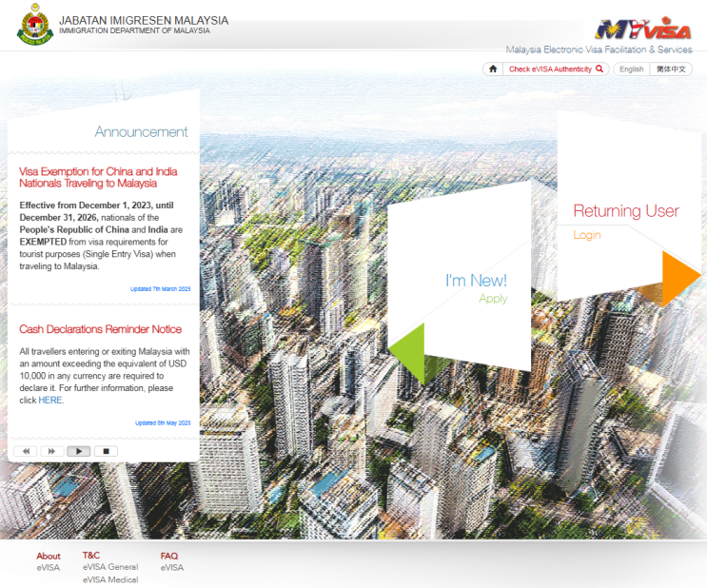Select the Returning User heading
The height and width of the screenshot is (588, 707).
(x=626, y=210)
